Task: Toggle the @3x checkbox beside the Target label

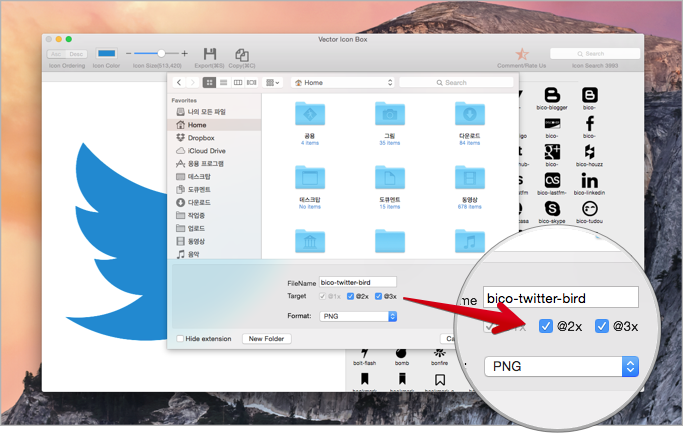Action: click(378, 296)
